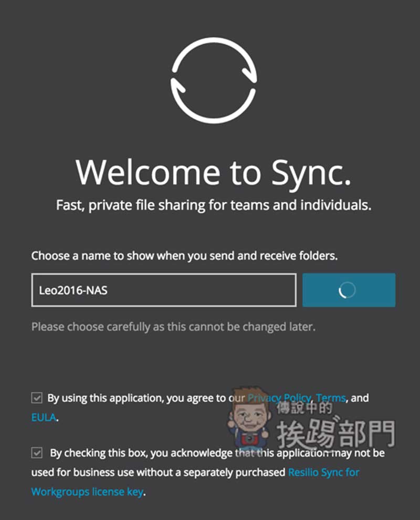
Task: Toggle the business use acknowledgement checkbox
Action: click(x=37, y=453)
